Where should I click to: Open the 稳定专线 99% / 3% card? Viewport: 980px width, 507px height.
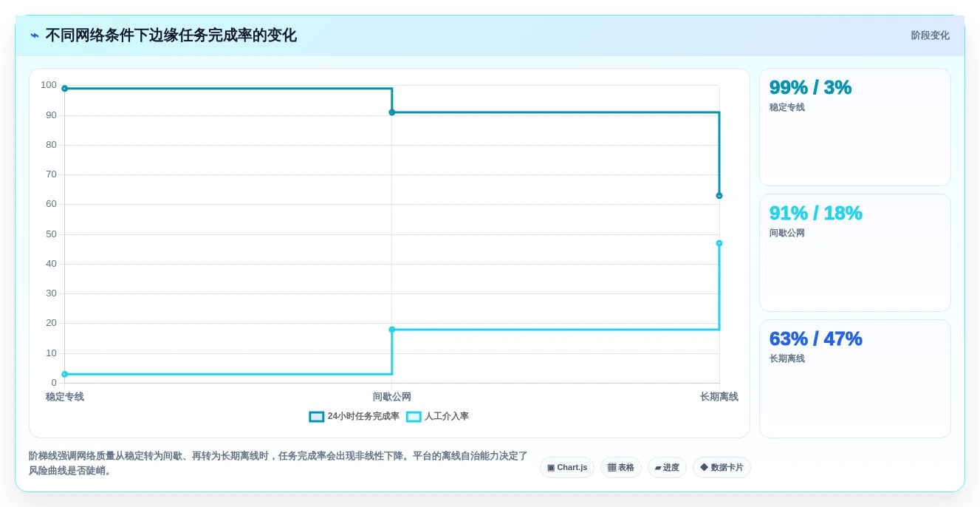855,127
